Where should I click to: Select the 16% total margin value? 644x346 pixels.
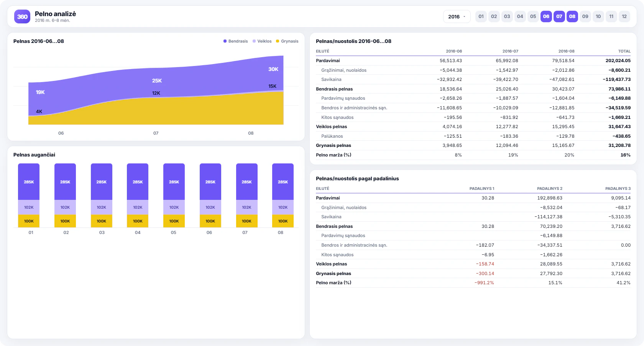pos(626,155)
